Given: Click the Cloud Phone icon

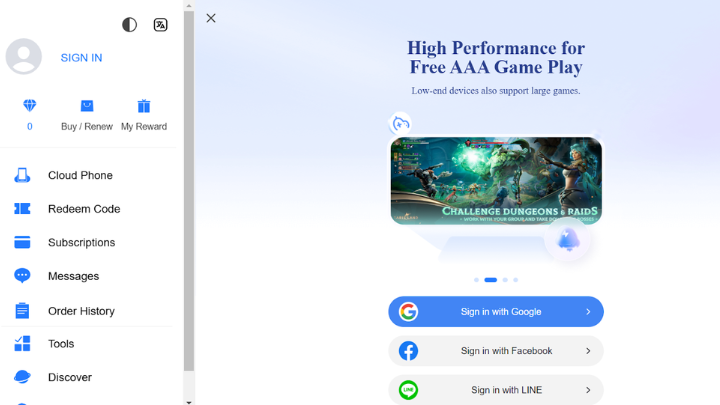Looking at the screenshot, I should click(22, 175).
